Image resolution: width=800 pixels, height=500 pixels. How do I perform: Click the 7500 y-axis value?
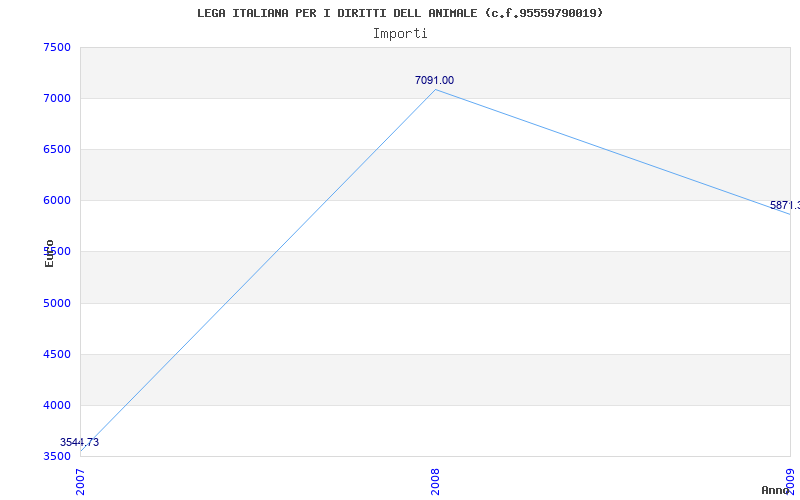pyautogui.click(x=57, y=47)
